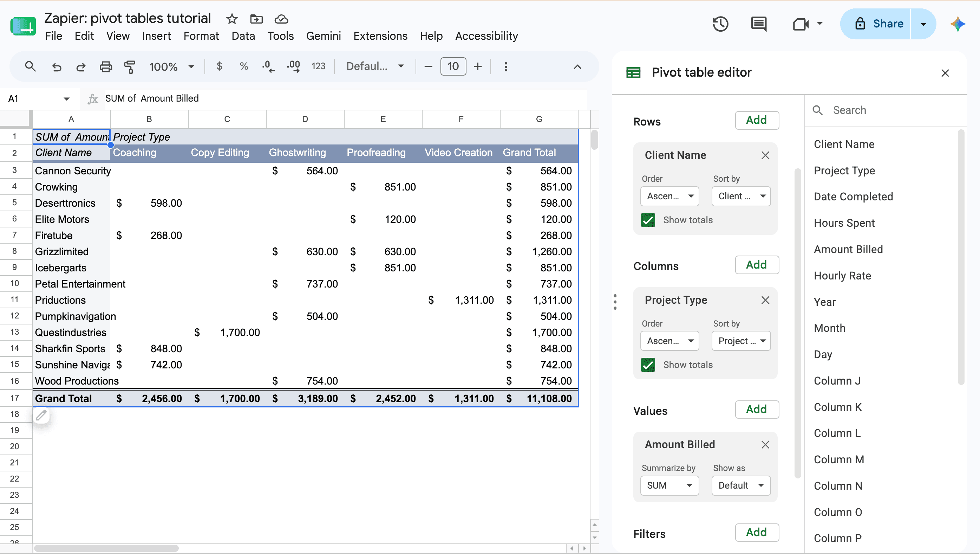980x554 pixels.
Task: Toggle Show totals under Client Name
Action: (648, 220)
